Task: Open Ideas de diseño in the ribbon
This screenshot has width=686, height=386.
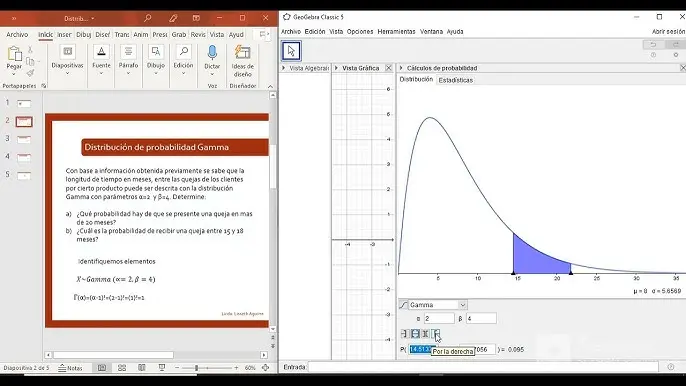Action: tap(242, 60)
